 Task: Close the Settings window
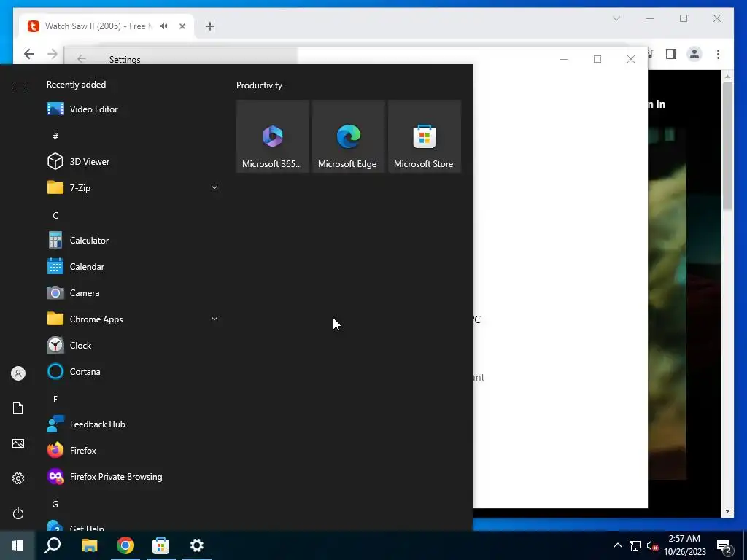(631, 59)
